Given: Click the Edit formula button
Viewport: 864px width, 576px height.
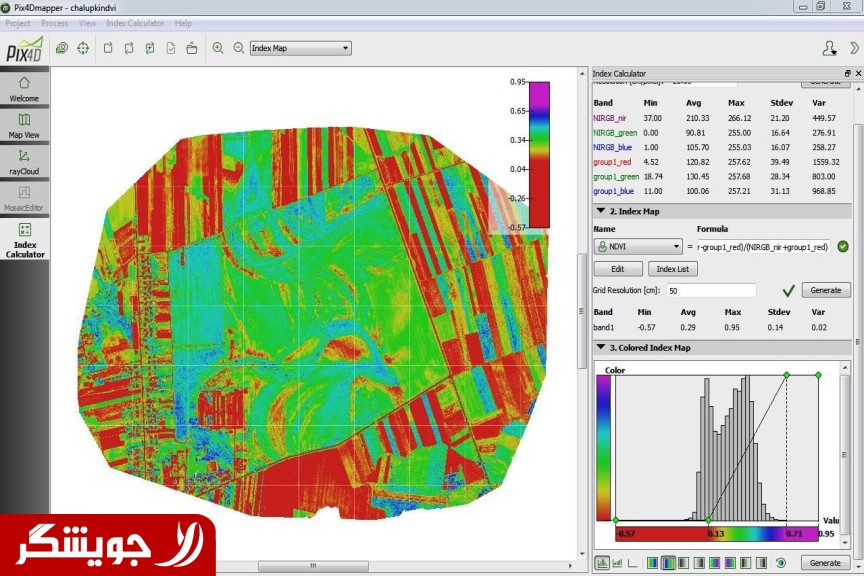Looking at the screenshot, I should (617, 269).
